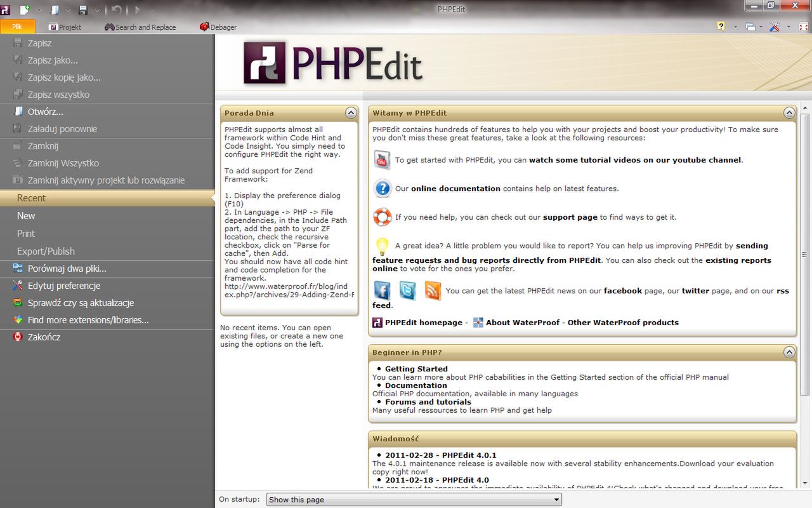Image resolution: width=812 pixels, height=508 pixels.
Task: Collapse the Beginner in PHP? panel
Action: 789,352
